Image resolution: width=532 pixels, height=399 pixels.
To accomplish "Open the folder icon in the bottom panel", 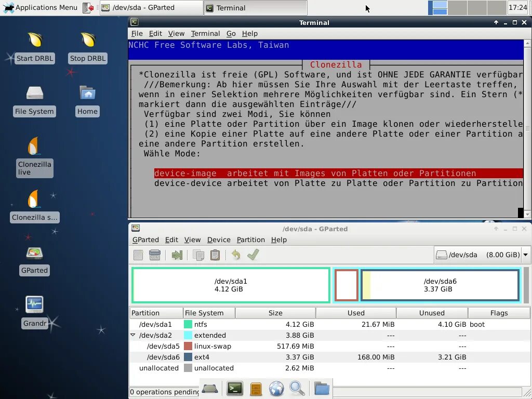I will [322, 389].
